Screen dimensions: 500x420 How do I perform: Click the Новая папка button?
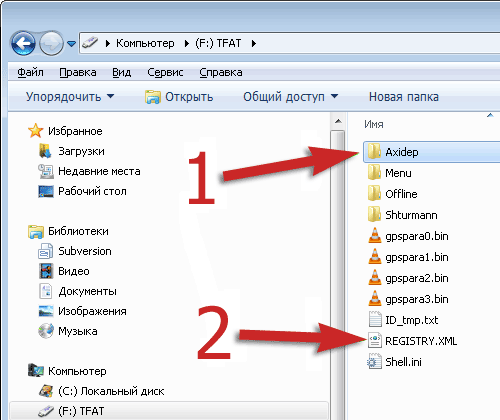(404, 97)
